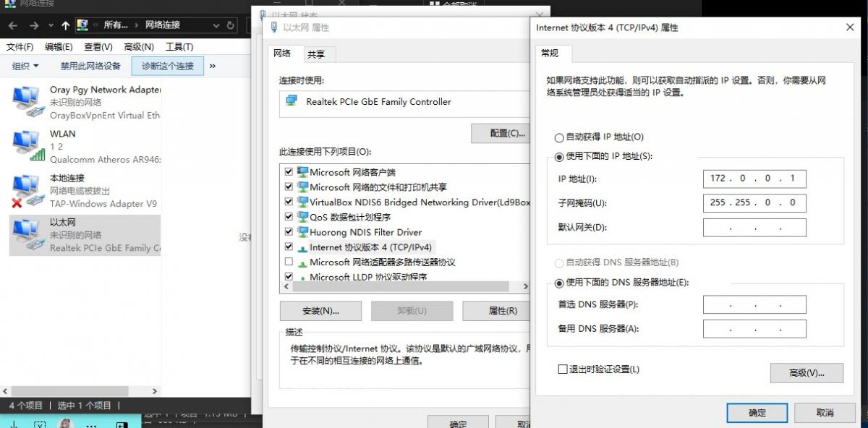Click the Internet 协议版本 4 protocol icon

click(302, 247)
